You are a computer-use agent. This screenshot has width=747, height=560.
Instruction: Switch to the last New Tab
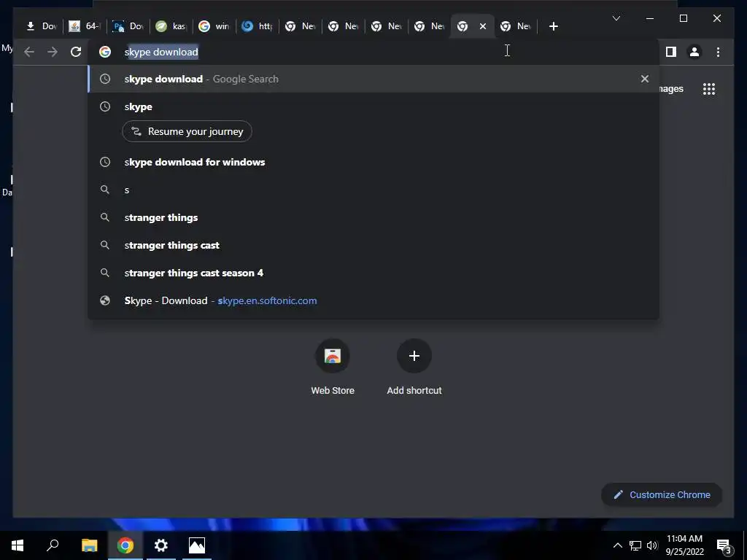pyautogui.click(x=516, y=26)
